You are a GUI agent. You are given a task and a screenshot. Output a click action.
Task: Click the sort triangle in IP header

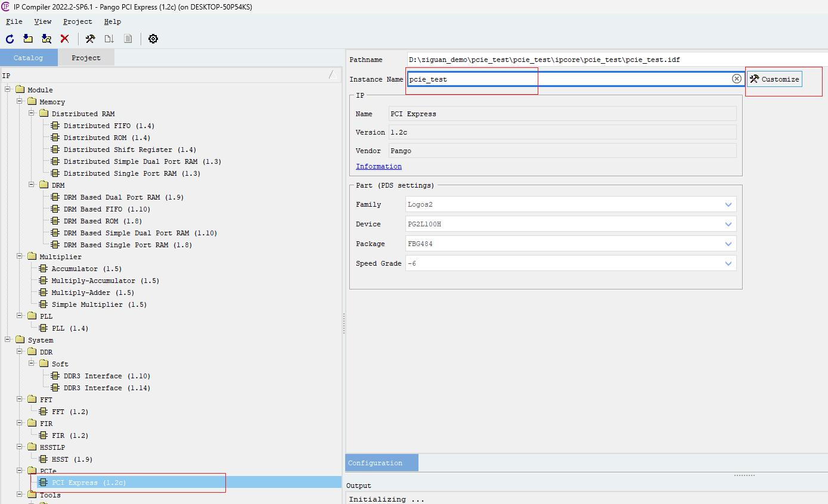coord(333,74)
